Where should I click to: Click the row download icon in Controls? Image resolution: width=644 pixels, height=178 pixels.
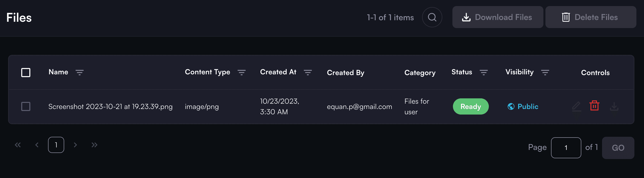[614, 106]
